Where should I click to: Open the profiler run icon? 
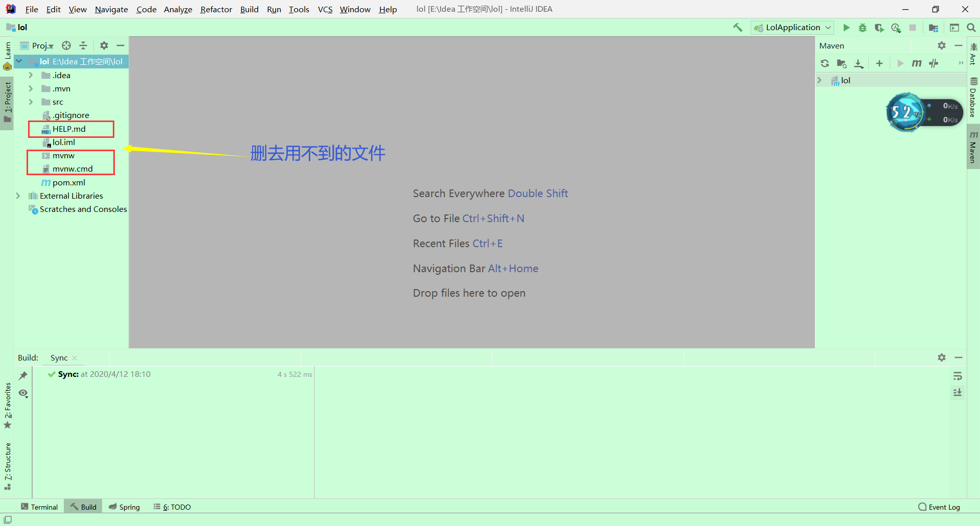896,28
